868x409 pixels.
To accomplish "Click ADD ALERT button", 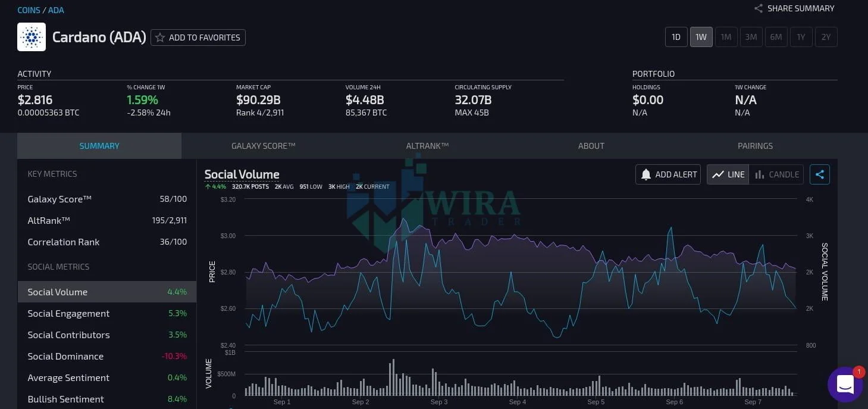I will tap(668, 174).
